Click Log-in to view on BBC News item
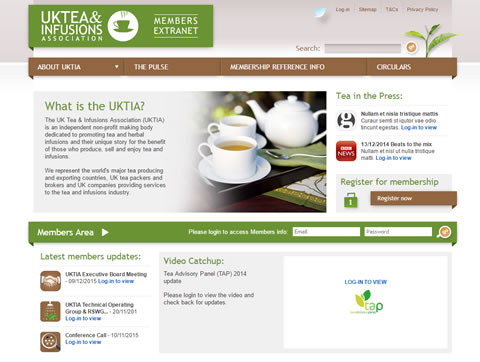 393,158
